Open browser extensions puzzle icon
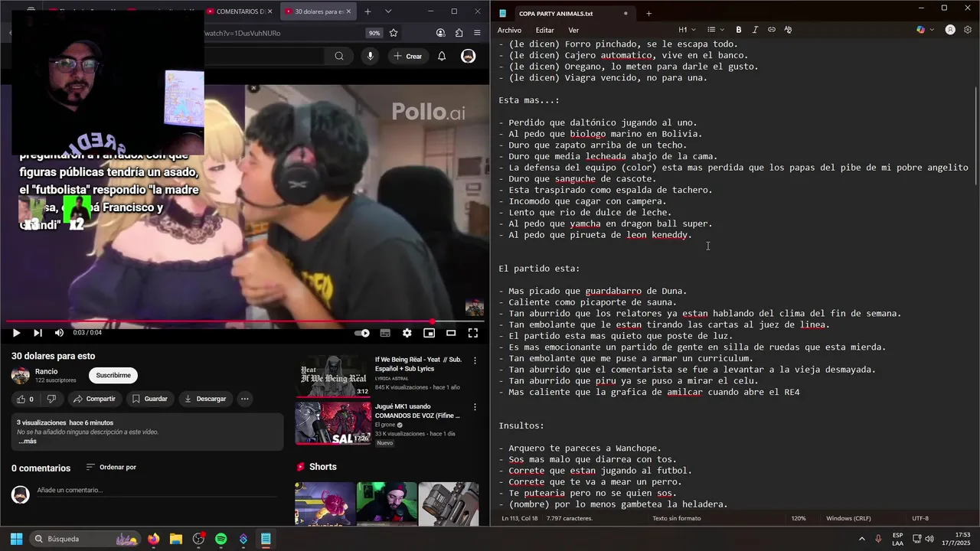Viewport: 980px width, 551px height. [x=459, y=33]
